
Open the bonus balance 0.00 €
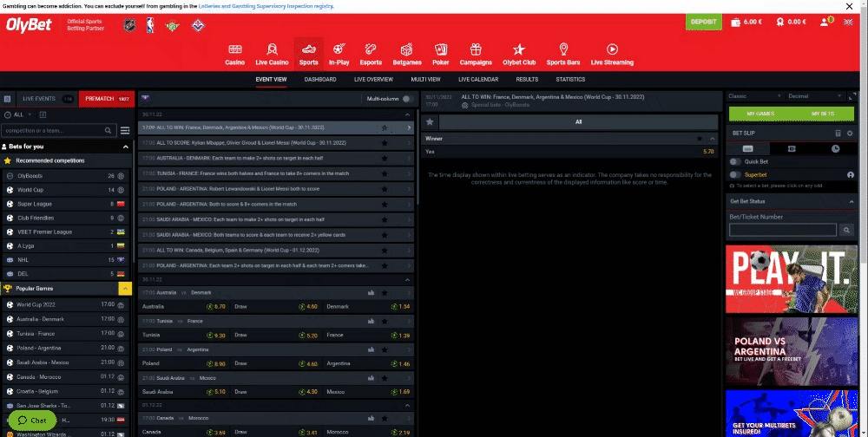click(791, 23)
